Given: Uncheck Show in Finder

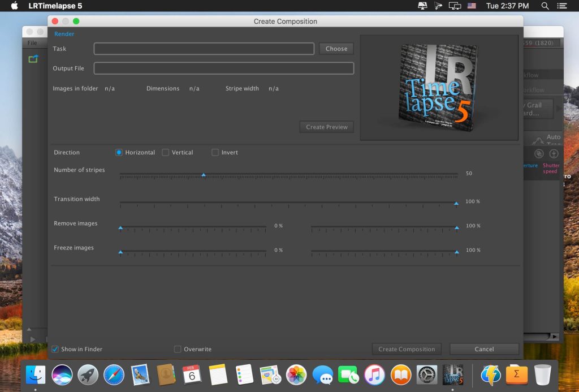Looking at the screenshot, I should click(55, 349).
